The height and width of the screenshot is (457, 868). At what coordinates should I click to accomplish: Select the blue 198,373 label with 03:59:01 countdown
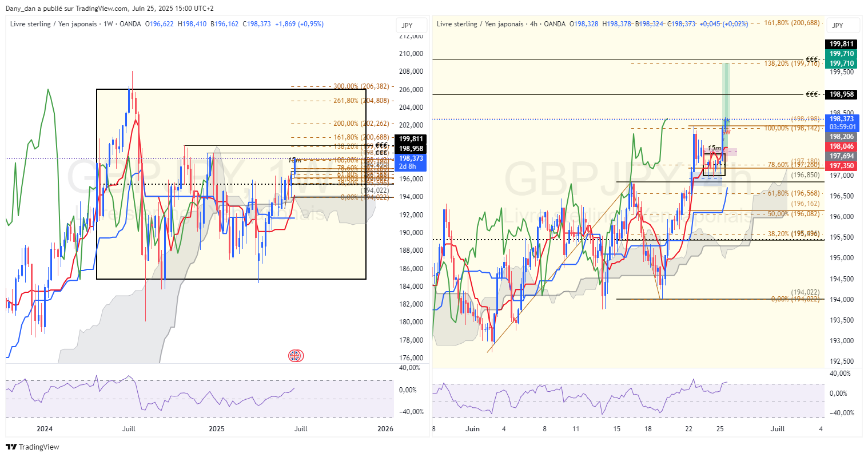coord(842,123)
